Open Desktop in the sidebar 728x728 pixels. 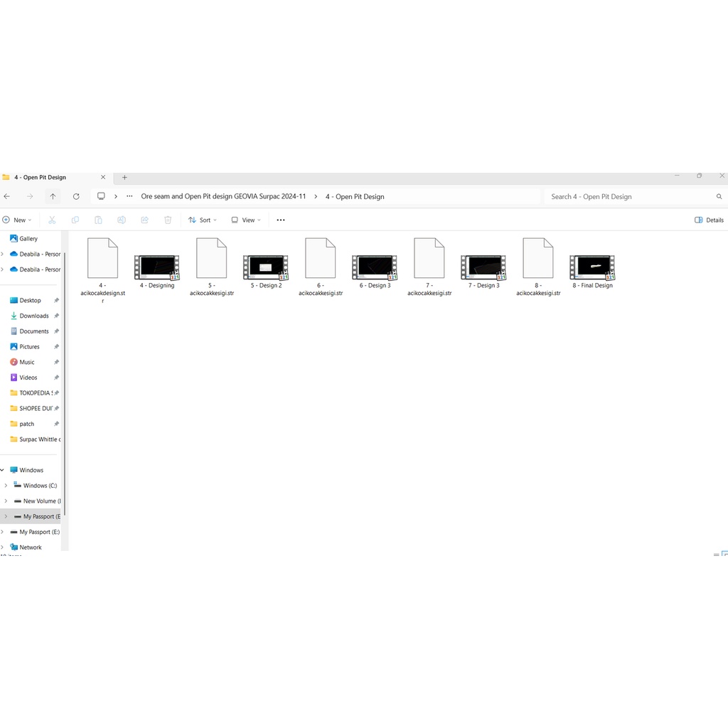click(x=31, y=301)
